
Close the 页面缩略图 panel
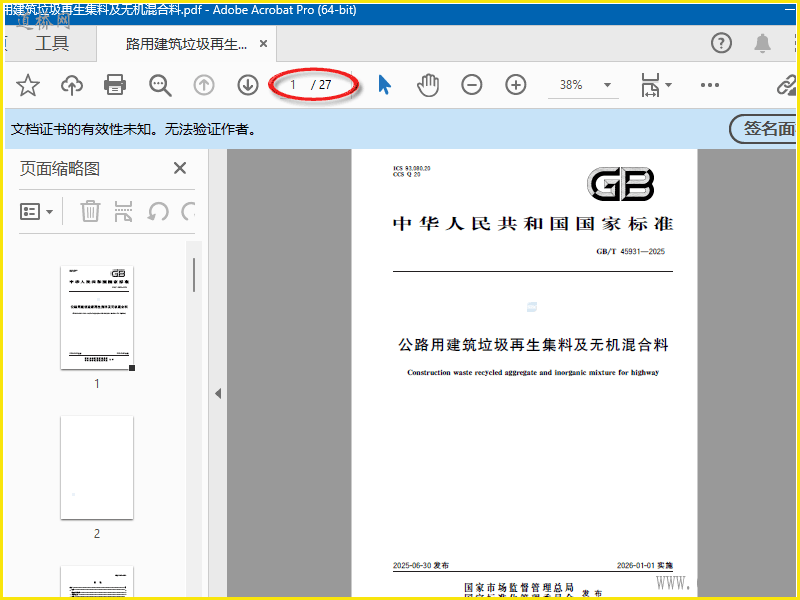point(180,168)
